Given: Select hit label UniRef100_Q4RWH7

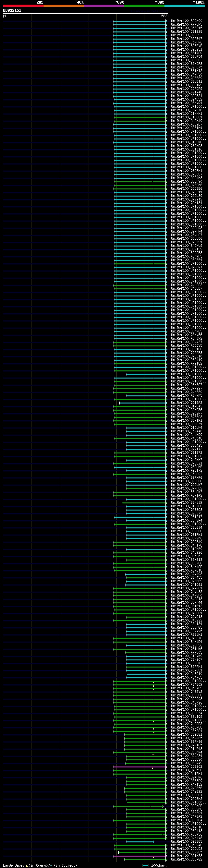Looking at the screenshot, I should [x=187, y=460].
